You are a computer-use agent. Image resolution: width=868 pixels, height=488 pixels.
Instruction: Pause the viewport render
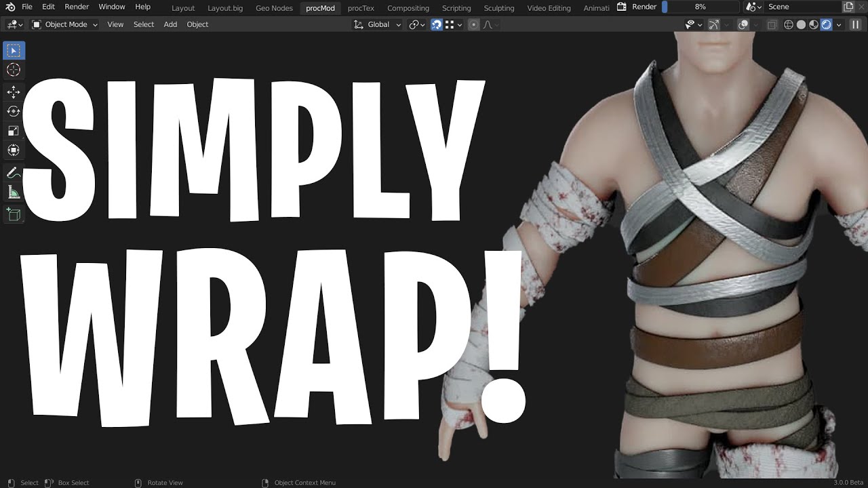click(x=854, y=24)
